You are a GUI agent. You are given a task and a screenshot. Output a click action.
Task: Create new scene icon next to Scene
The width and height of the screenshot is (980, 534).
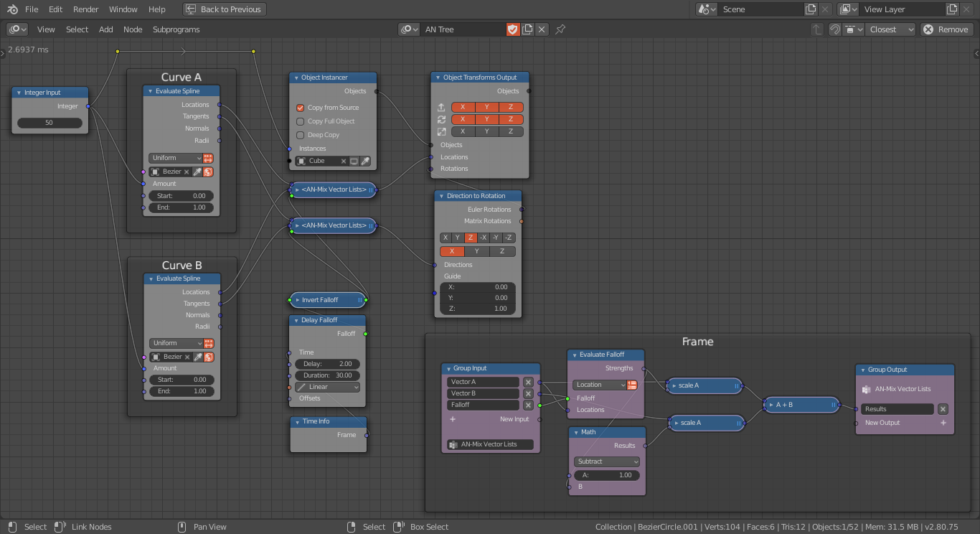click(811, 9)
